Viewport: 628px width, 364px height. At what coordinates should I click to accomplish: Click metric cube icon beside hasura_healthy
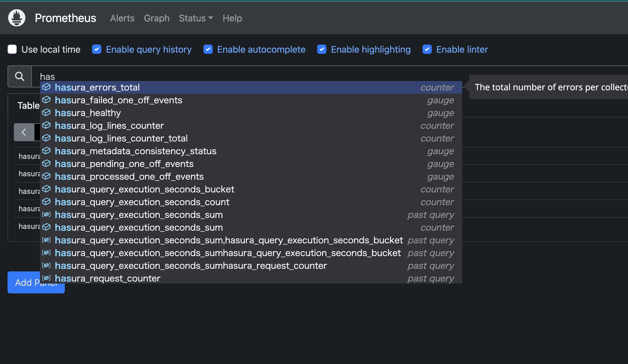point(46,113)
